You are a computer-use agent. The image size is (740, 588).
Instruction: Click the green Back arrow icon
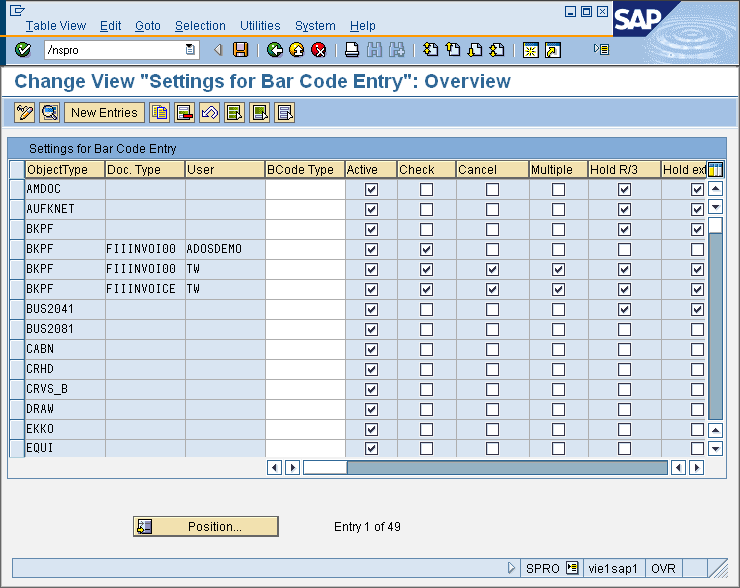click(x=275, y=50)
